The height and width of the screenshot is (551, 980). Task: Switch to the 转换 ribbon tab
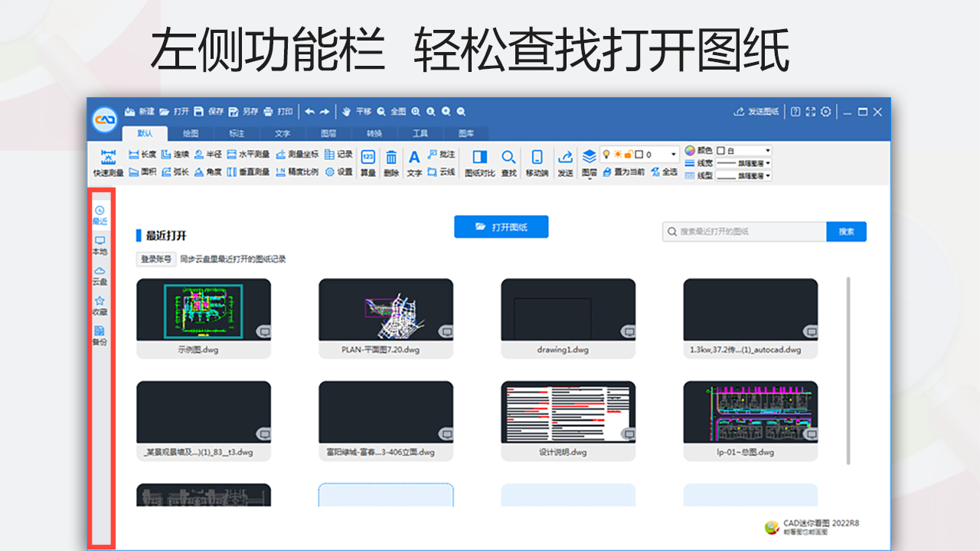(x=374, y=133)
